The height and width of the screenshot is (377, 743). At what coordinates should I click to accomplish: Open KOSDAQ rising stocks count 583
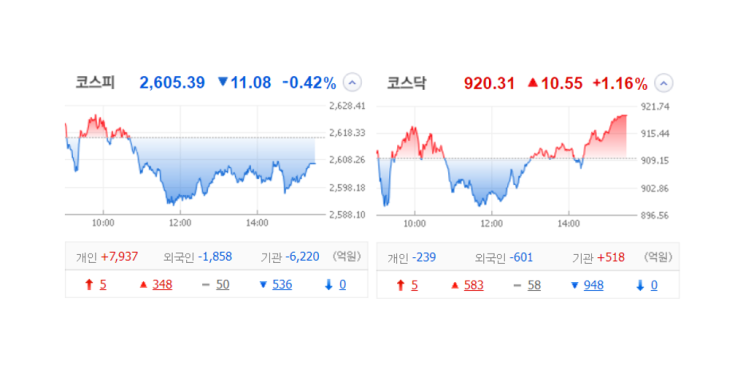point(473,285)
